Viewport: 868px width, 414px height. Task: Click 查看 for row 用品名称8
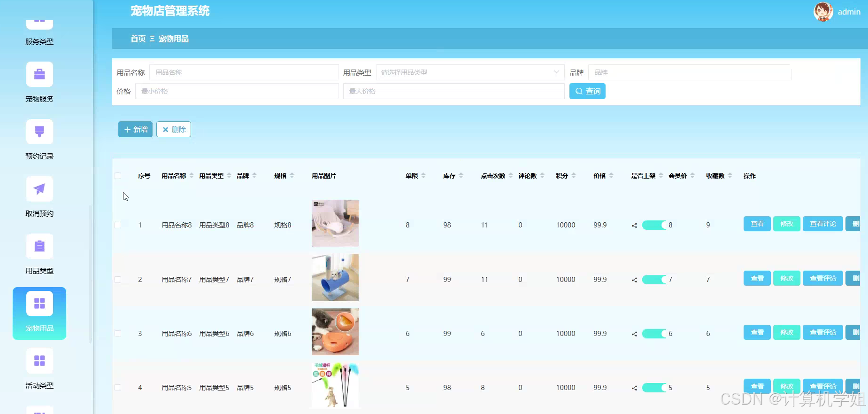757,224
